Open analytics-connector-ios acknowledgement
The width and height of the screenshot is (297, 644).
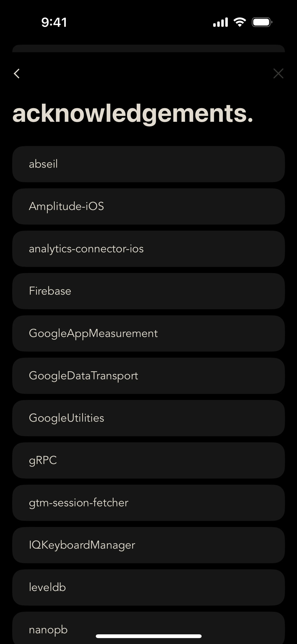click(148, 249)
